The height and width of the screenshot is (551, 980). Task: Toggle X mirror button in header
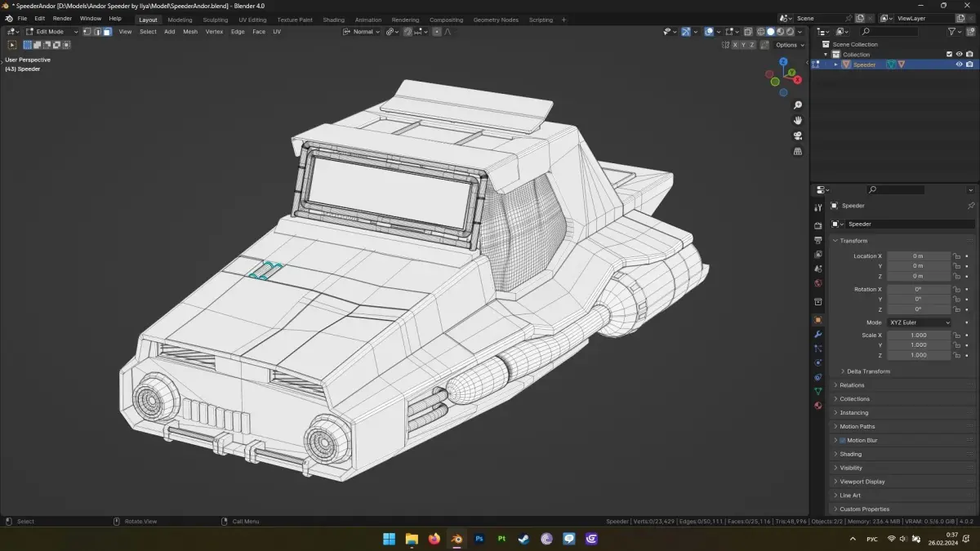point(735,45)
